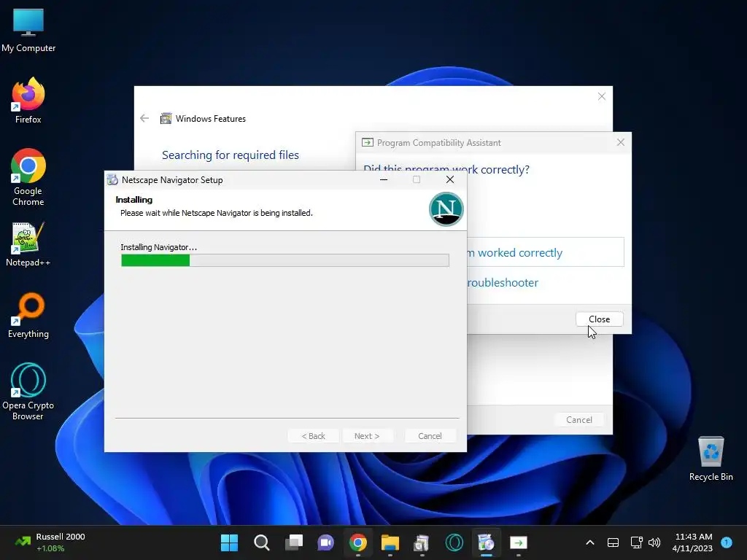Open the My Computer desktop icon
The width and height of the screenshot is (747, 560).
pos(28,31)
